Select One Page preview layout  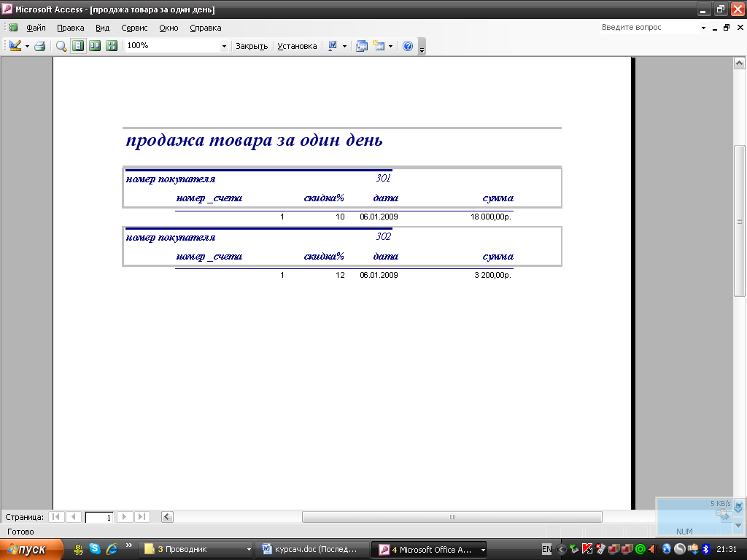tap(78, 46)
